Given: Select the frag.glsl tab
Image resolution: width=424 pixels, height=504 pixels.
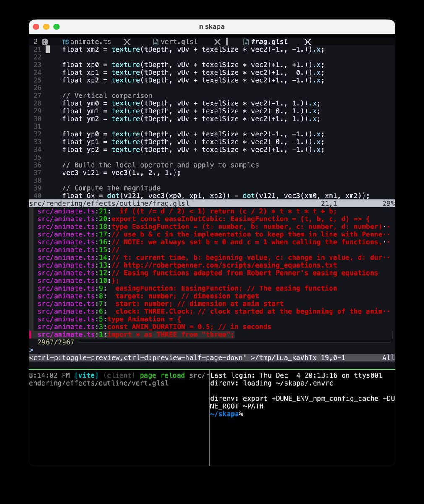Looking at the screenshot, I should click(270, 42).
